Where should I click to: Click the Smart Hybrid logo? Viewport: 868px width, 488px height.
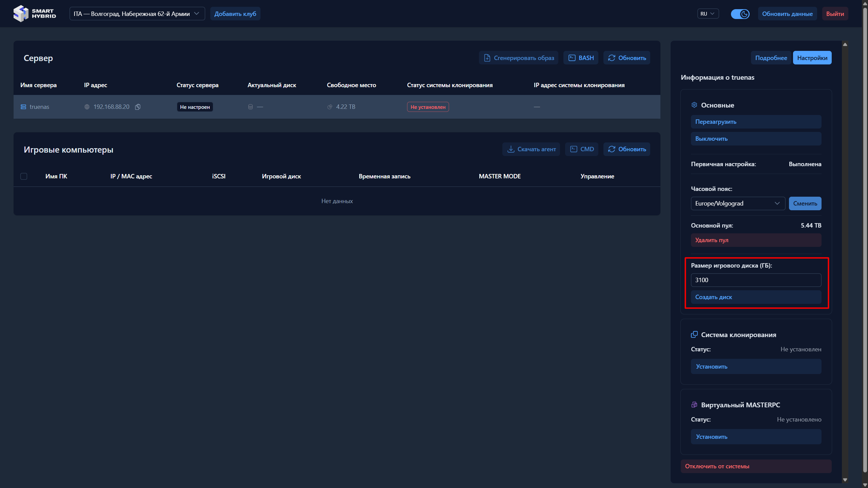click(x=34, y=14)
